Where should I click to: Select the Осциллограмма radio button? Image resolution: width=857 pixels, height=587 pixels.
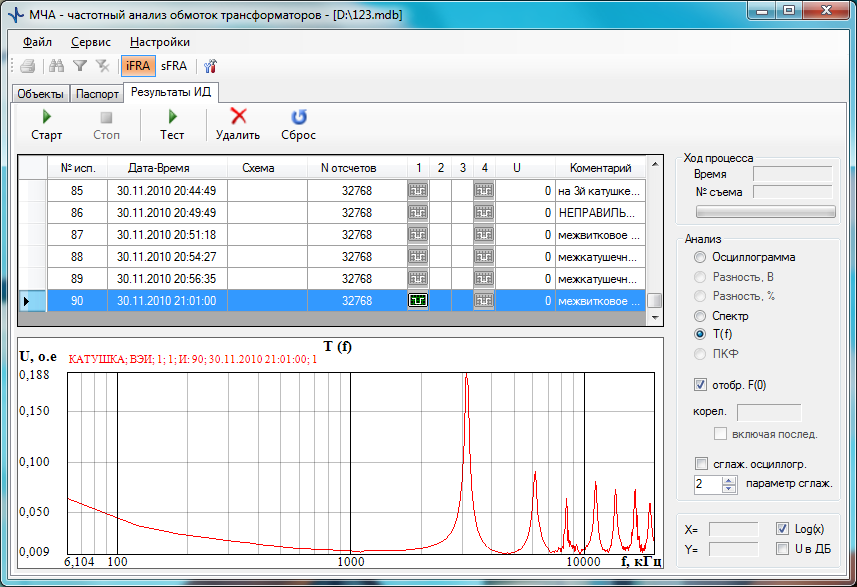[x=700, y=258]
